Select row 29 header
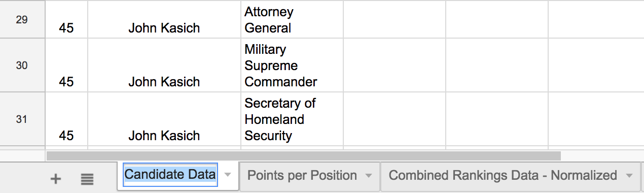Image resolution: width=644 pixels, height=193 pixels. point(22,20)
